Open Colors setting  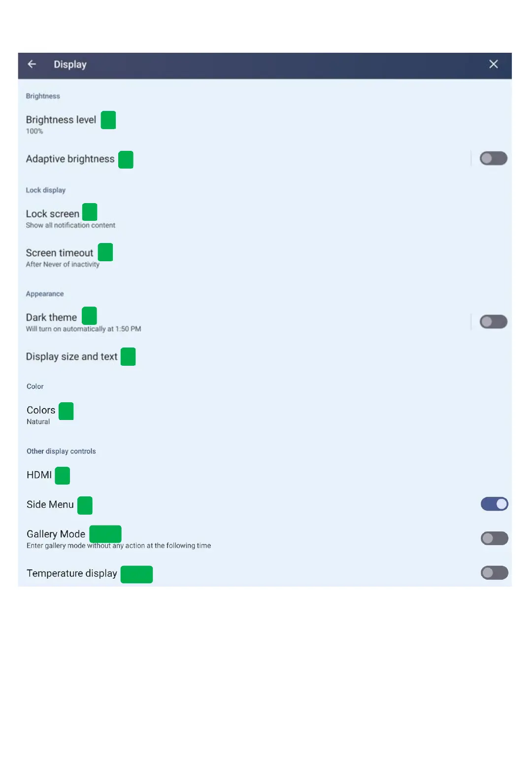click(x=41, y=411)
